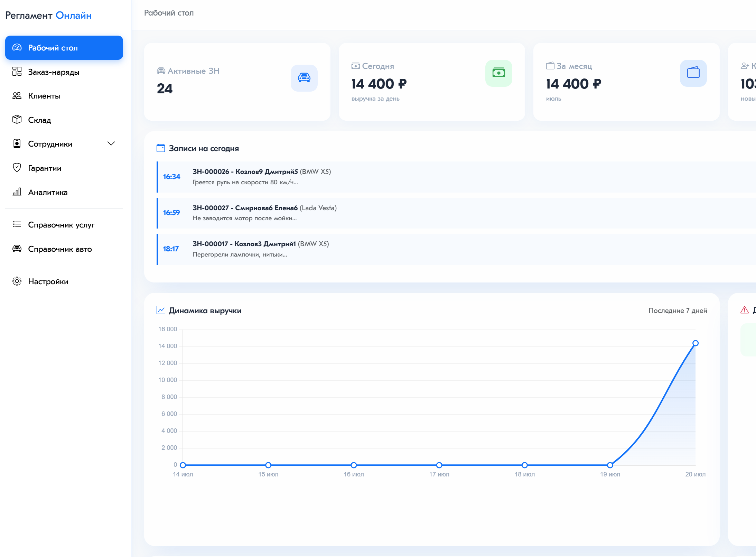Open the Аналитика section
756x557 pixels.
tap(64, 192)
